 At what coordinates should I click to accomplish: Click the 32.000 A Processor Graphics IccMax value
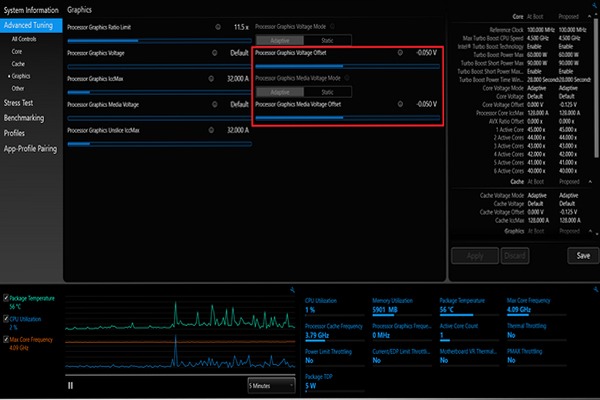point(237,78)
